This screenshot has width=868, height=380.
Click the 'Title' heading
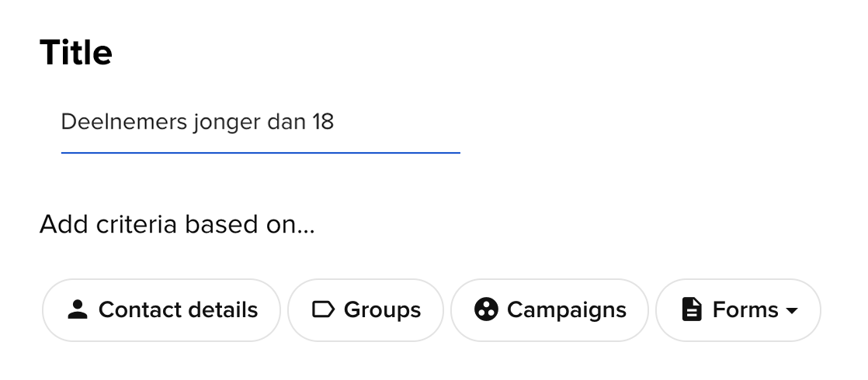(x=76, y=53)
